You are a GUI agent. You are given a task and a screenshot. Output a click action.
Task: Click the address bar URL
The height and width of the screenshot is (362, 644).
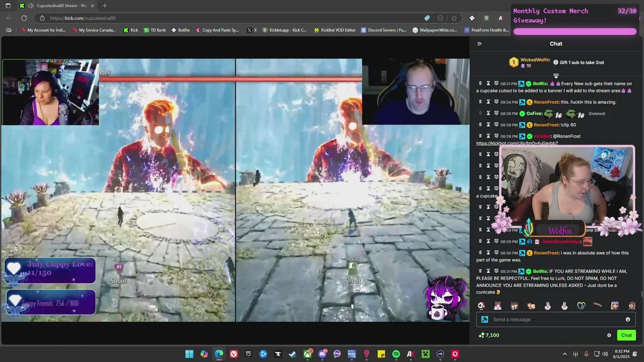click(83, 18)
